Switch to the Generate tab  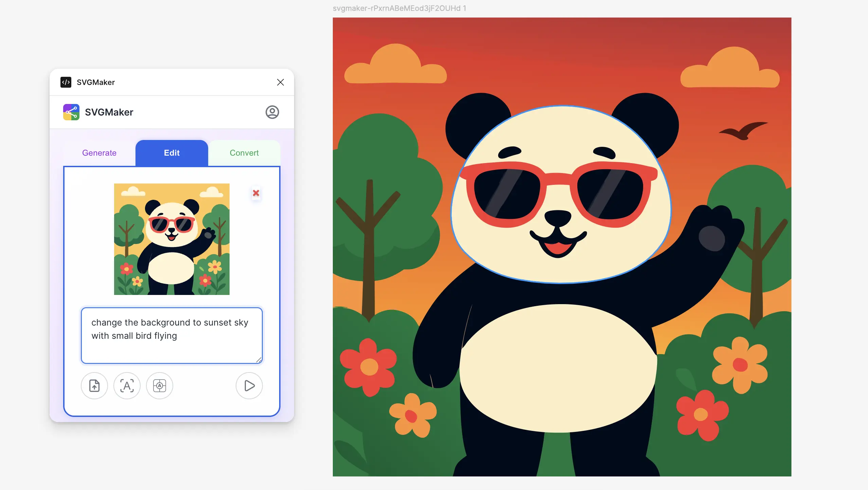click(x=99, y=153)
